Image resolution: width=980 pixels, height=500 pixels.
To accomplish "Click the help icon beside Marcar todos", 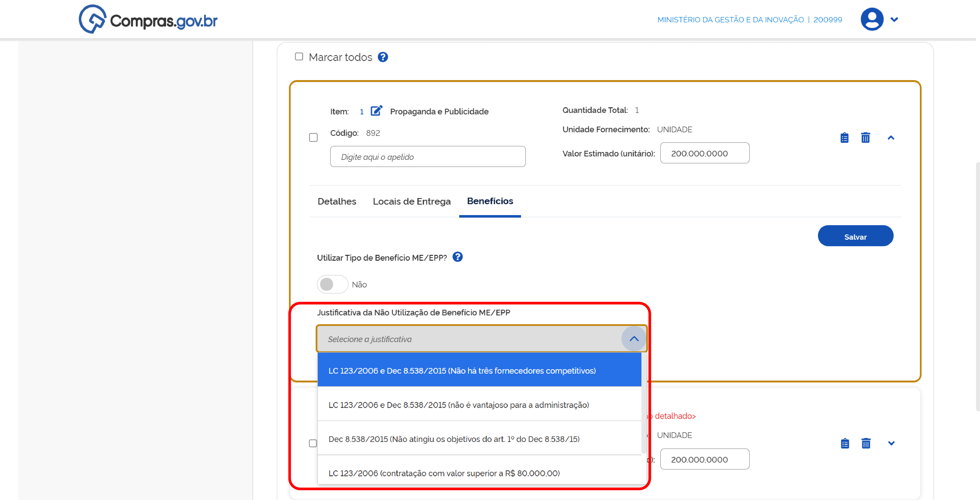I will (x=383, y=57).
